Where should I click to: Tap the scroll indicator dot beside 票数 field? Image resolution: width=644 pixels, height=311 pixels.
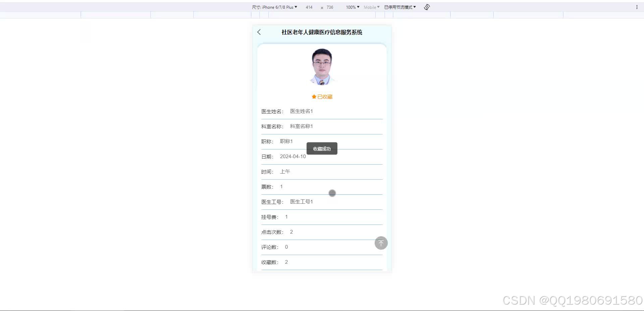point(332,193)
